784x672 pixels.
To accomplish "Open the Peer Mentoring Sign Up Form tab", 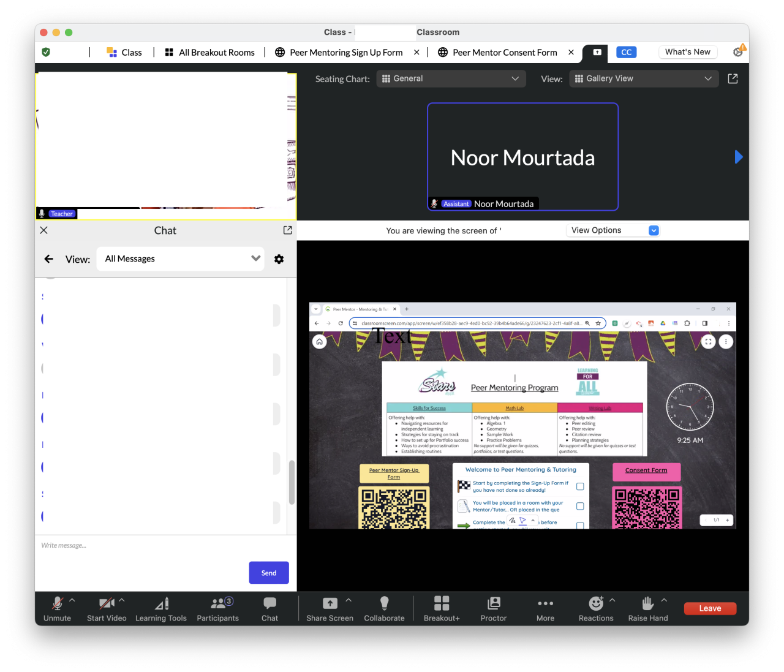I will [339, 53].
